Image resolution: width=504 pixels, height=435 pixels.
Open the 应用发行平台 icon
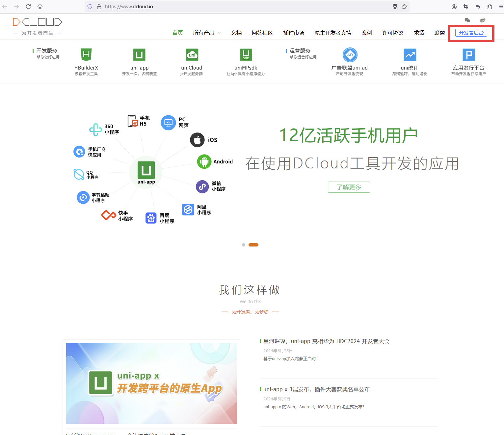(x=469, y=55)
